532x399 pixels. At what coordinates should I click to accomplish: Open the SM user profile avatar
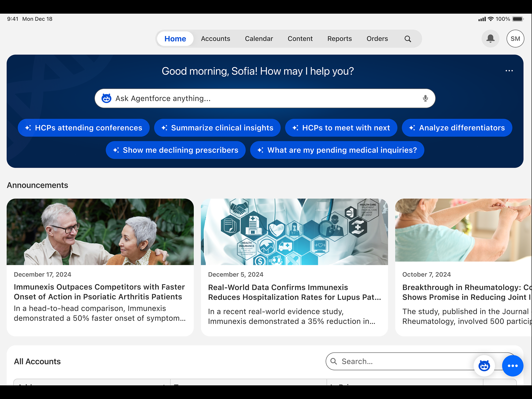515,39
